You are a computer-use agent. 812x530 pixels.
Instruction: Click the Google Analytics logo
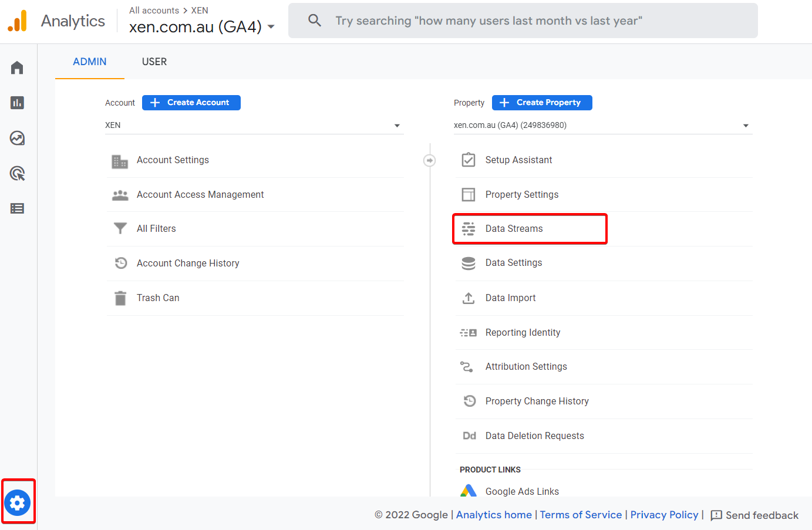[x=18, y=21]
